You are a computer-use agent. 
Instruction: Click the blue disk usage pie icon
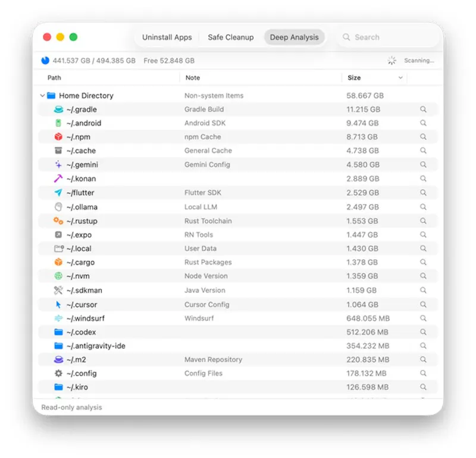45,61
